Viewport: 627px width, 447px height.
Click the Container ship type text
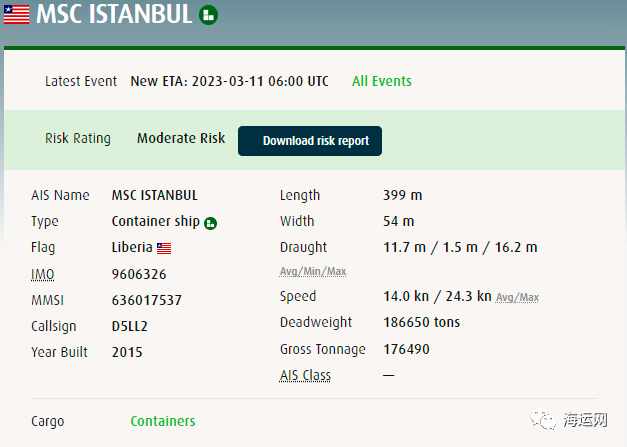[156, 221]
